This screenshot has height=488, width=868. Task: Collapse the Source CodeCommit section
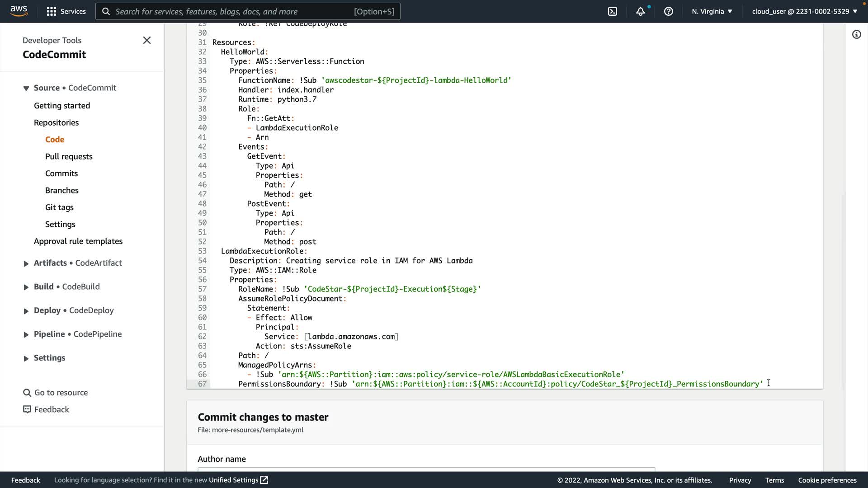[x=26, y=88]
